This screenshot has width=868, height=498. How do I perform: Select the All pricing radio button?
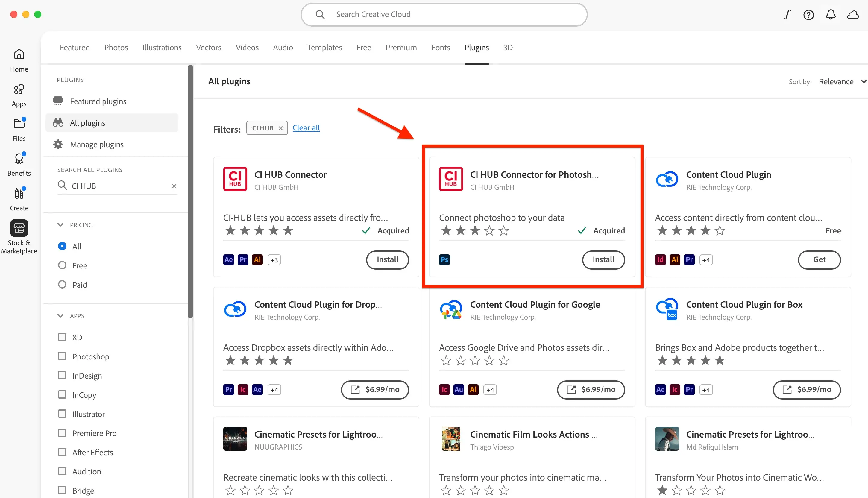click(x=62, y=246)
